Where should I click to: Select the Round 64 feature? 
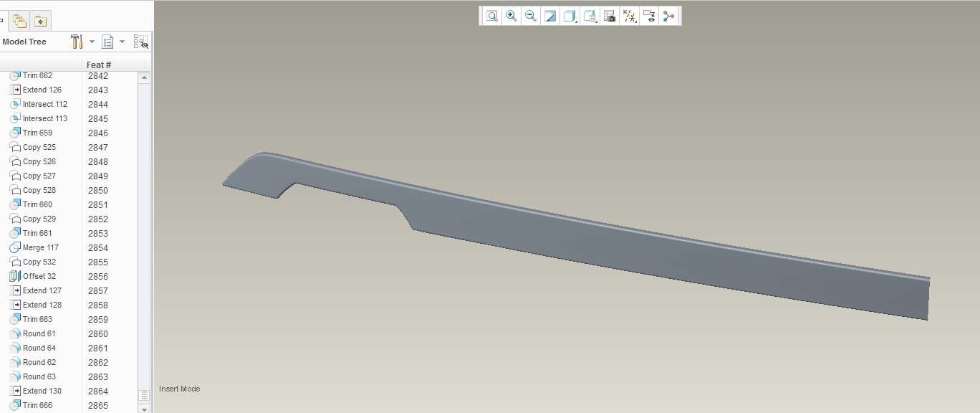33,348
